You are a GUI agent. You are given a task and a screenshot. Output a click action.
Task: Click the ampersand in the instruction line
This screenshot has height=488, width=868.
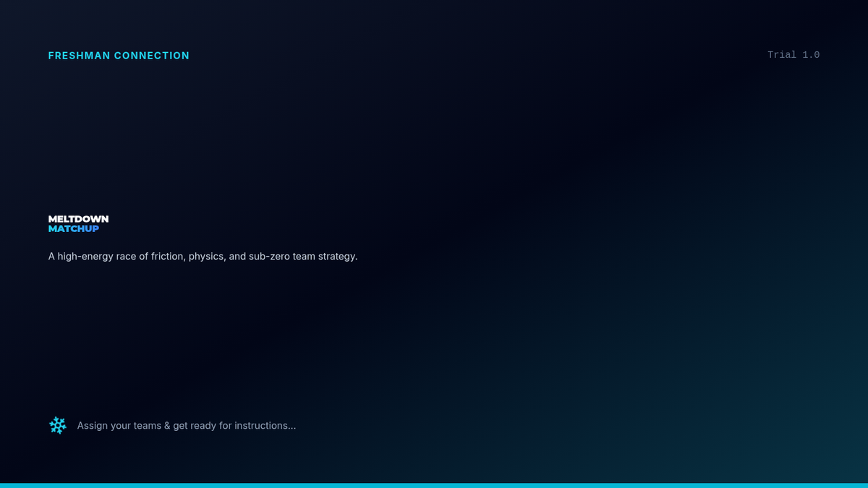[x=167, y=425]
